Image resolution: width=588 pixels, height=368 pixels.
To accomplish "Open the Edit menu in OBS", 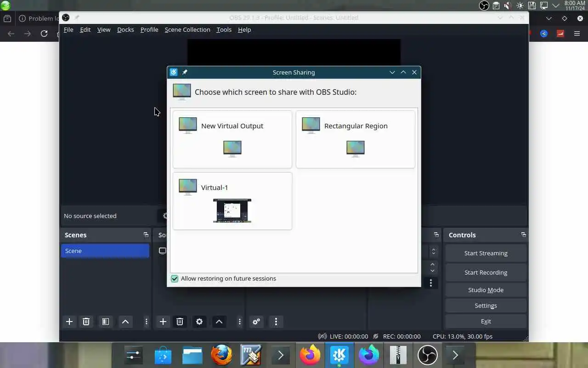I will [85, 29].
